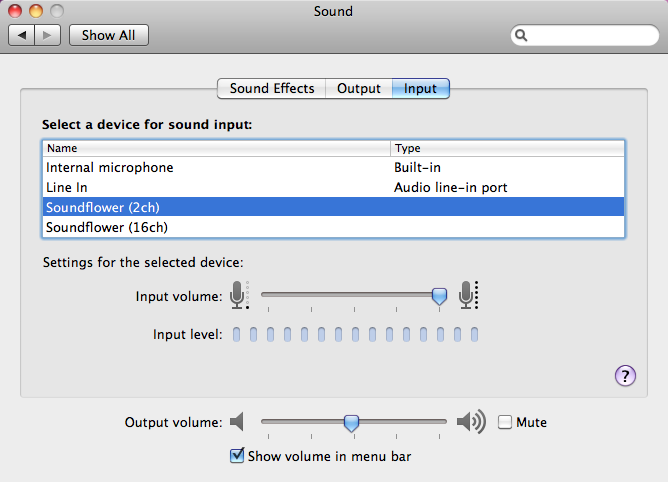Select Soundflower (2ch) row

coord(334,208)
